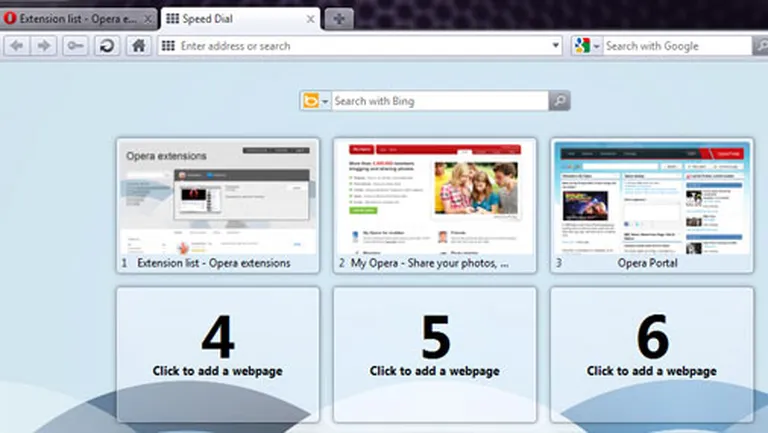Click the Opera logo on the first tab
Image resolution: width=768 pixels, height=433 pixels.
(x=10, y=19)
